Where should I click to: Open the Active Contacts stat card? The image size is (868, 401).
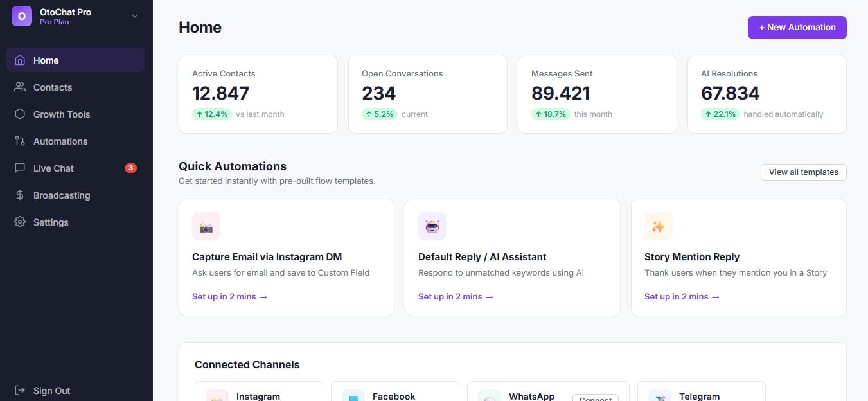pyautogui.click(x=258, y=94)
